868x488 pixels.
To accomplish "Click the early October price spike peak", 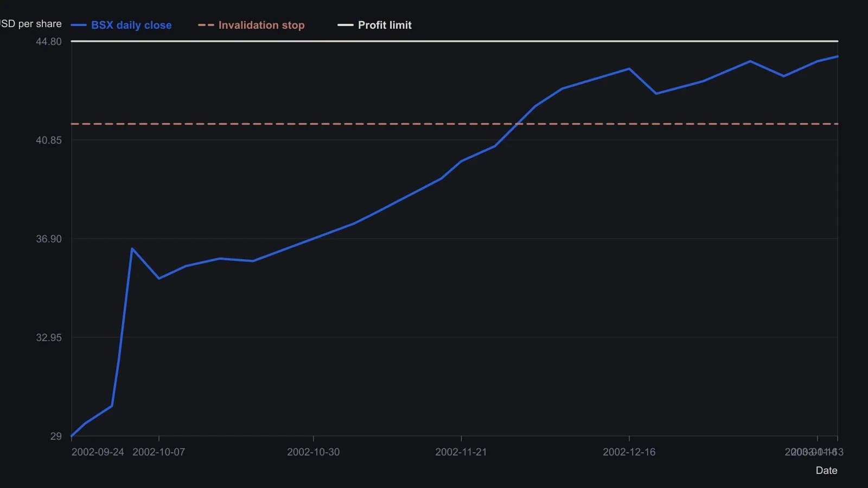I will [x=132, y=249].
